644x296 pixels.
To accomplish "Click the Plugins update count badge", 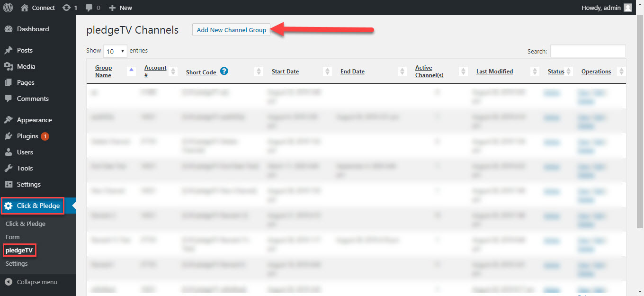I will point(45,136).
